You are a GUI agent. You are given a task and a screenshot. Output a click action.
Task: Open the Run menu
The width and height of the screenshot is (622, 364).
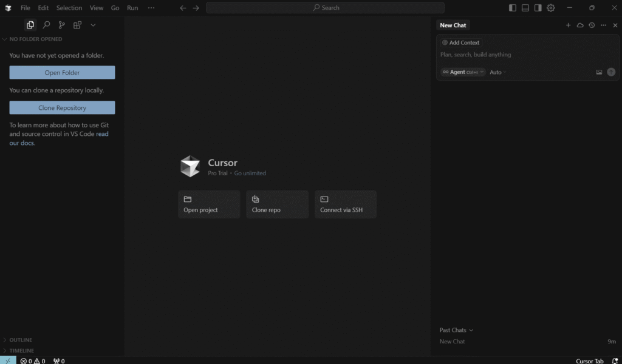click(x=132, y=7)
